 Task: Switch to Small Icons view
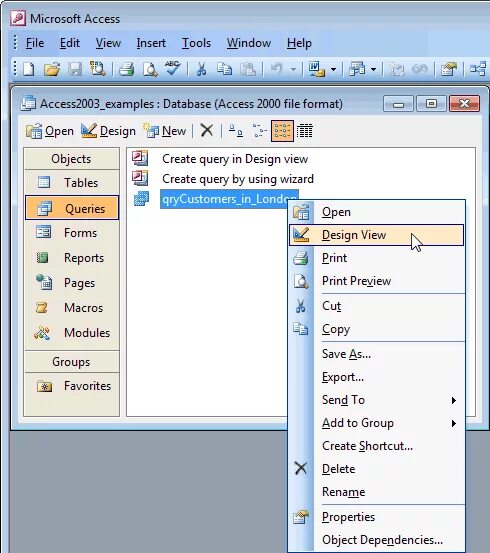[x=259, y=131]
